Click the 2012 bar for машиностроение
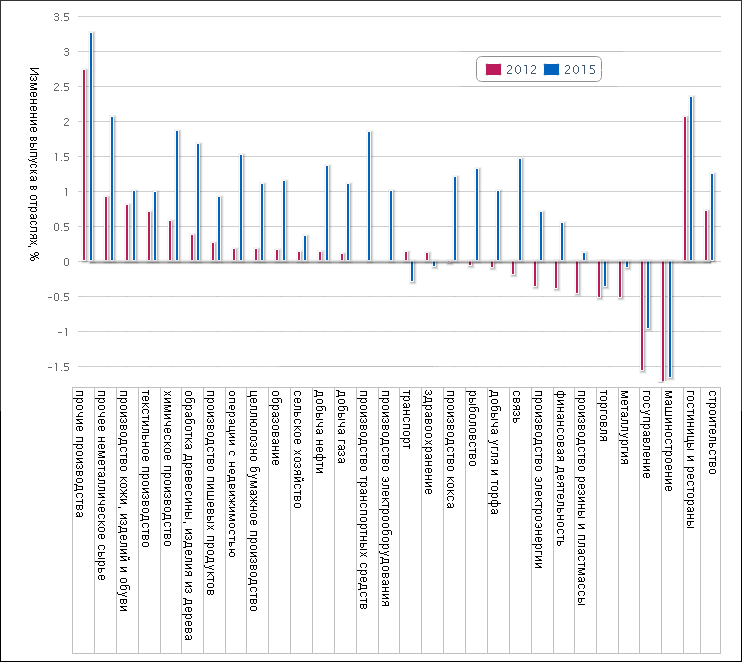 tap(663, 322)
